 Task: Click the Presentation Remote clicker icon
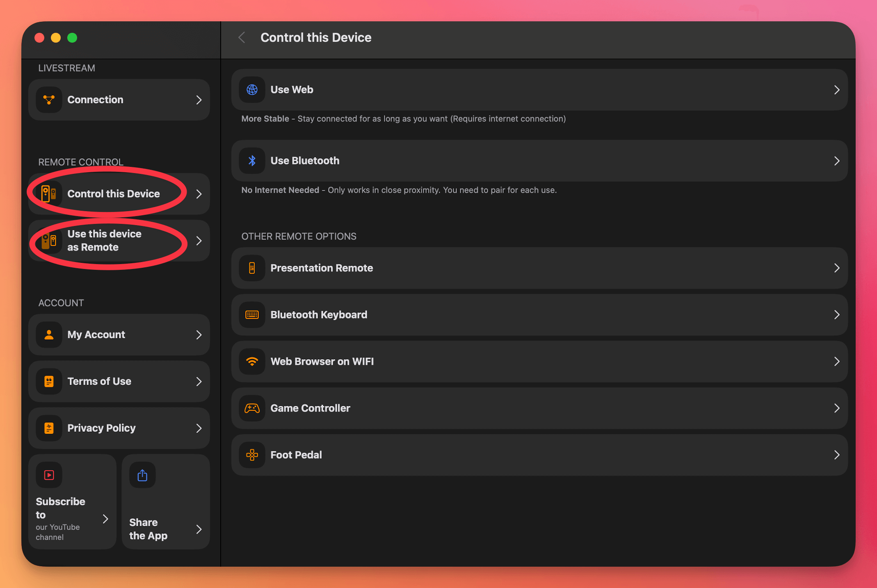click(x=252, y=268)
